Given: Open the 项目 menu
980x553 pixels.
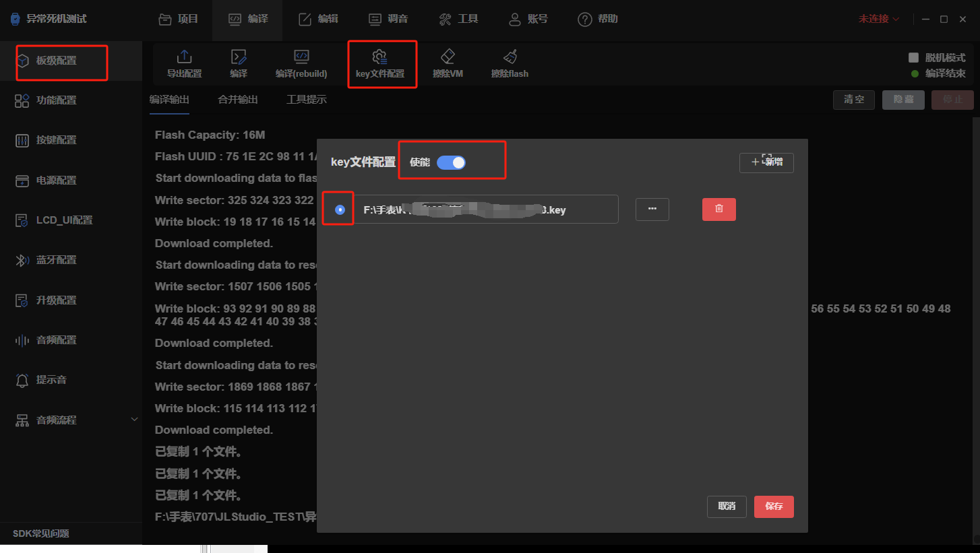Looking at the screenshot, I should coord(179,19).
